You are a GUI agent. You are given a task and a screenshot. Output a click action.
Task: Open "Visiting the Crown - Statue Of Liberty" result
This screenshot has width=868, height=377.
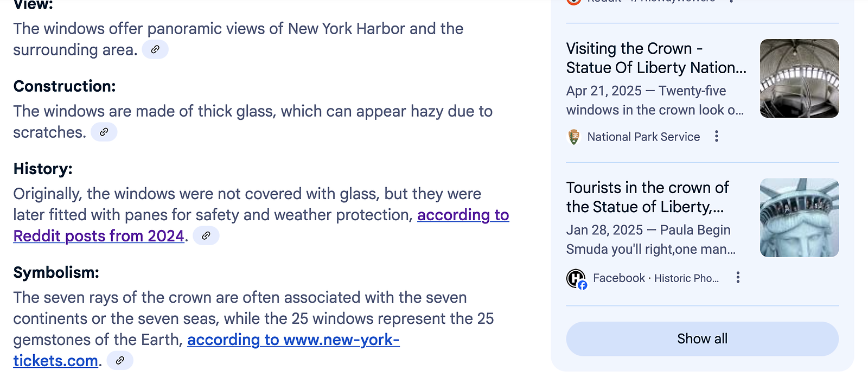pos(656,58)
